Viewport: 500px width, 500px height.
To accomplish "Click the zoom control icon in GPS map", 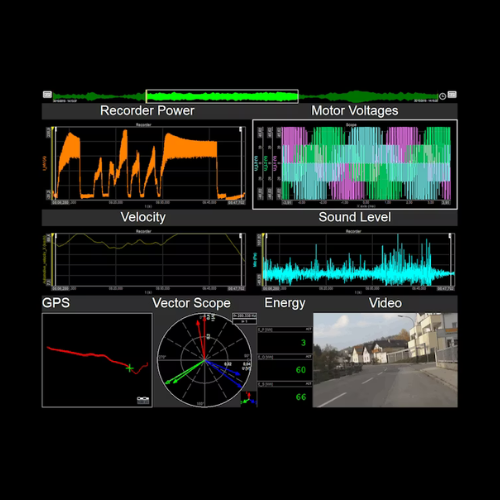I will [x=143, y=400].
